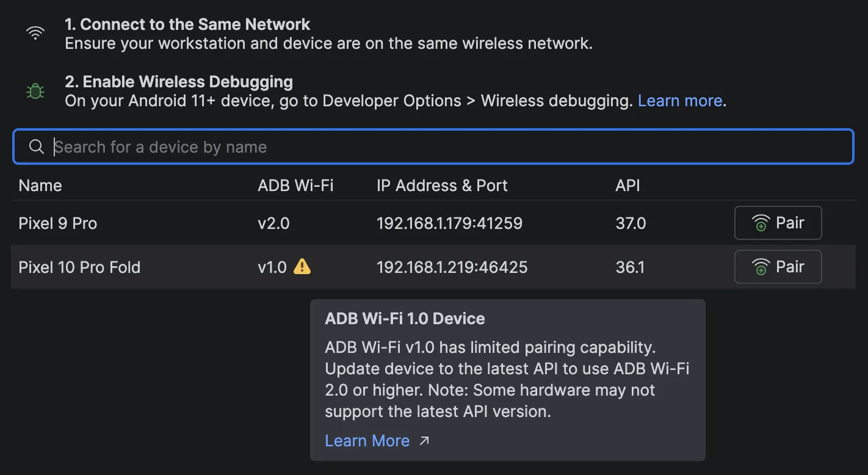Click the v2.0 ADB version cell
Viewport: 868px width, 475px height.
point(273,223)
